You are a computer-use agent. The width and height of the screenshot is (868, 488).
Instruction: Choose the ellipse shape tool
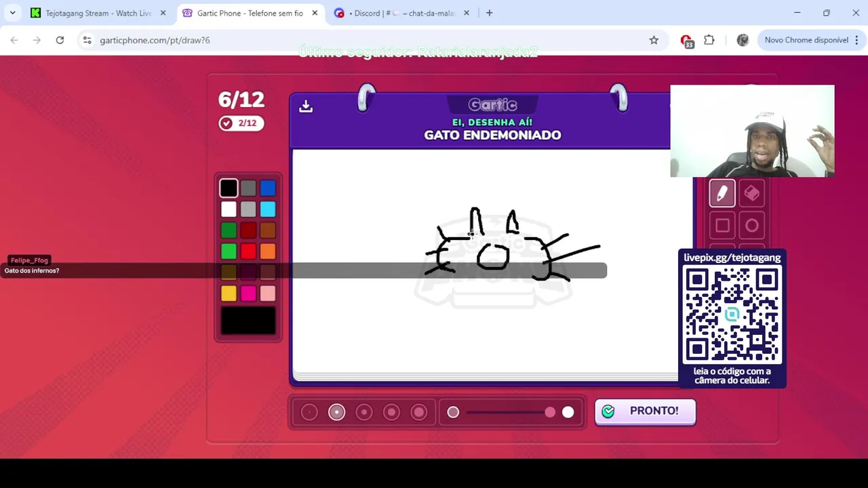[752, 225]
